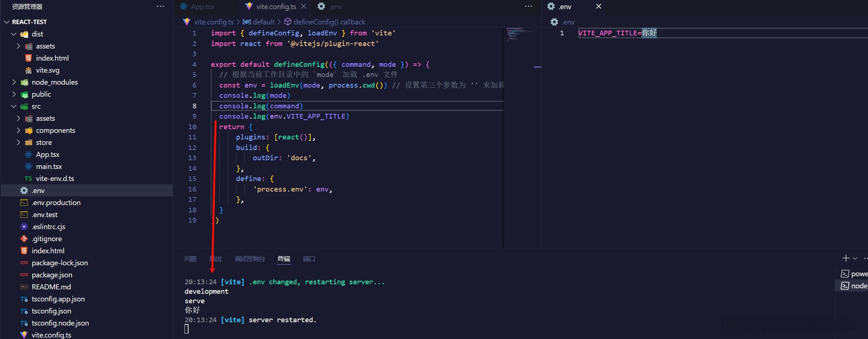Open App.tsx in the file tree

(47, 154)
